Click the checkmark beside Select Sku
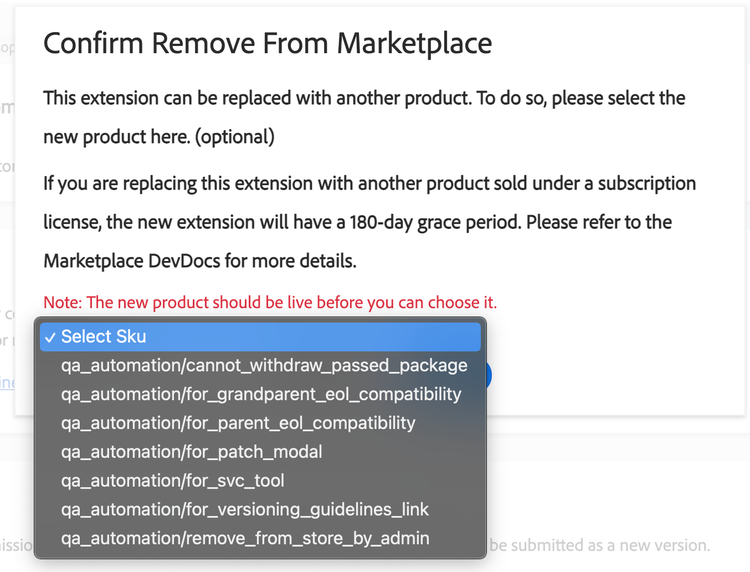 [49, 337]
